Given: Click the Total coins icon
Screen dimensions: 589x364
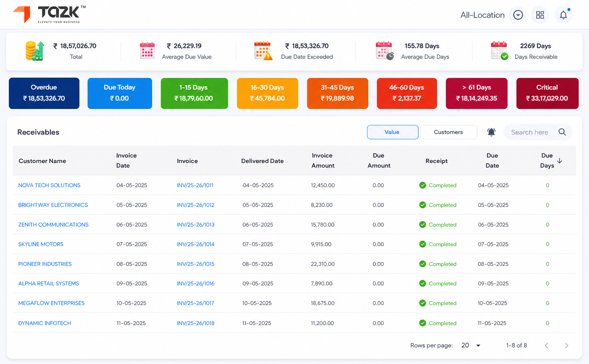Looking at the screenshot, I should [x=35, y=51].
